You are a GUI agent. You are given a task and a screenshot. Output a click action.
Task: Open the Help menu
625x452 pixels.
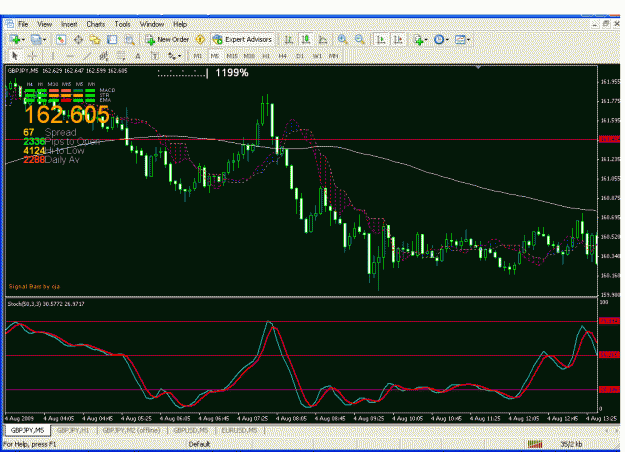[180, 24]
